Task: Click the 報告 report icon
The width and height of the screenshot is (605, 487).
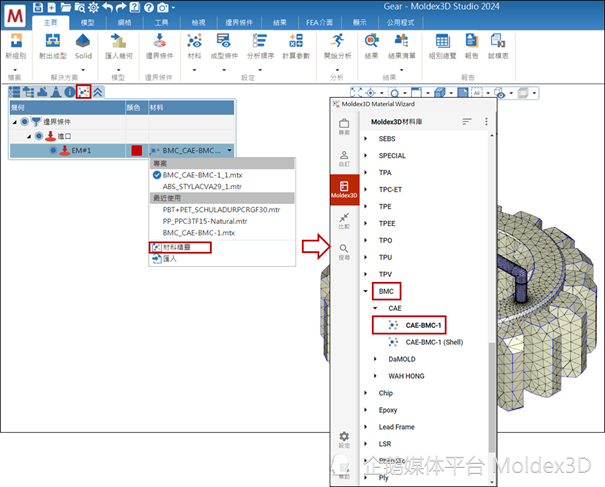Action: (471, 41)
